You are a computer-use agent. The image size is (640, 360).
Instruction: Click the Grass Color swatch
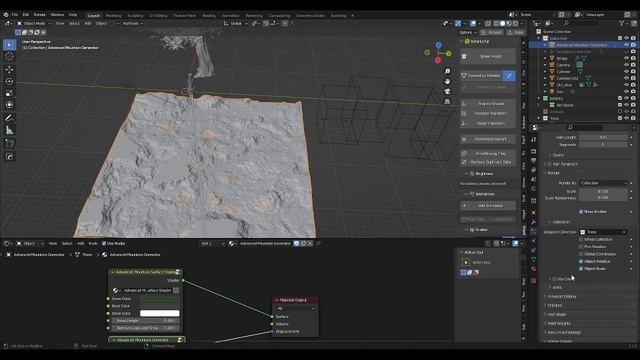(160, 299)
